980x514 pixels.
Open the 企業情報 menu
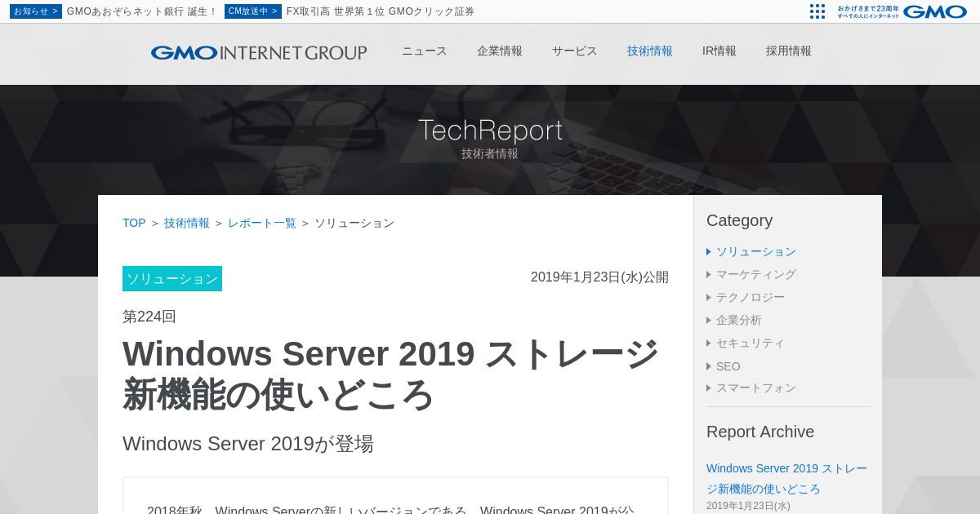[x=500, y=51]
